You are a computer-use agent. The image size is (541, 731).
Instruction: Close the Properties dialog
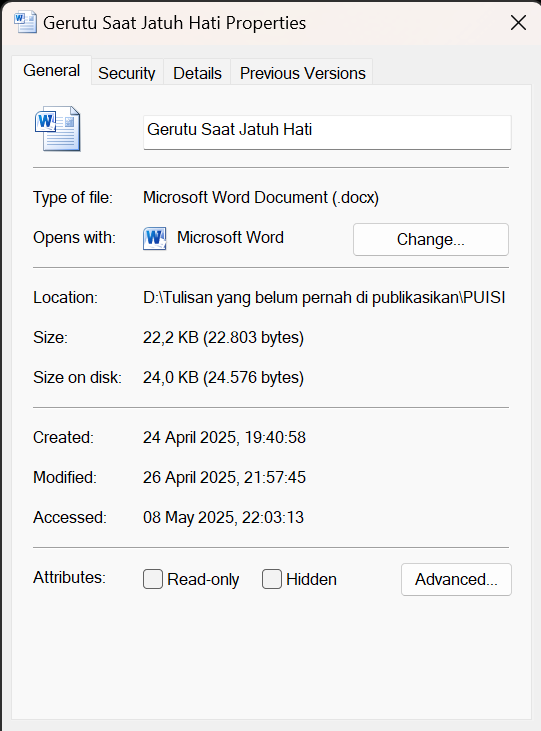point(518,22)
